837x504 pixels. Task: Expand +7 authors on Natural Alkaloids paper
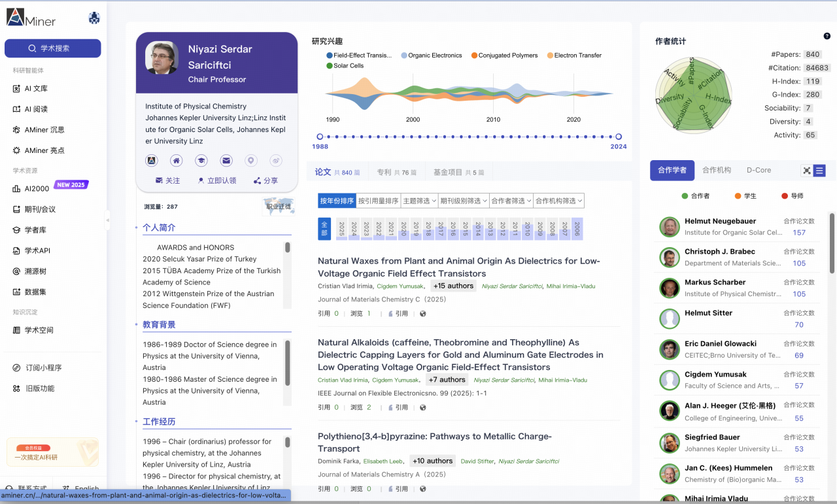[447, 380]
